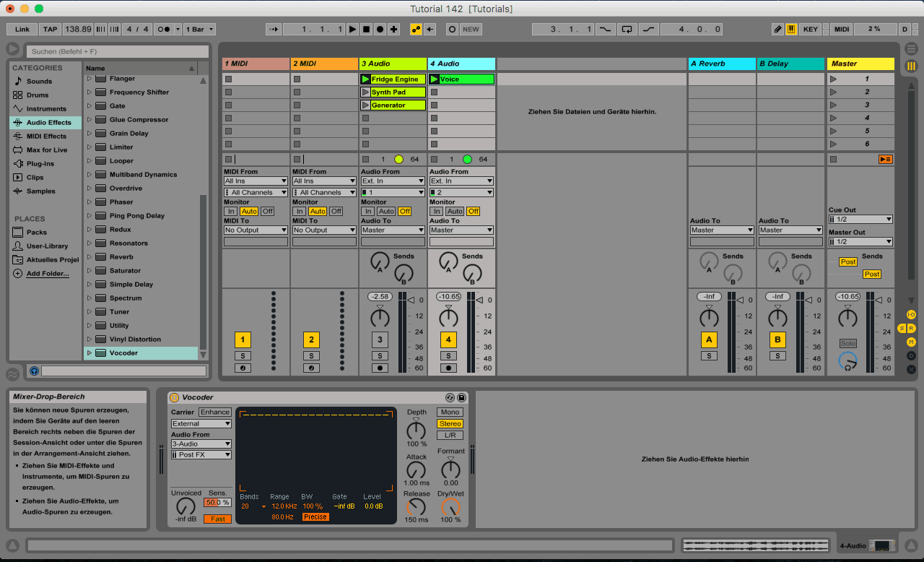
Task: Click the Stop button in transport
Action: coord(366,30)
